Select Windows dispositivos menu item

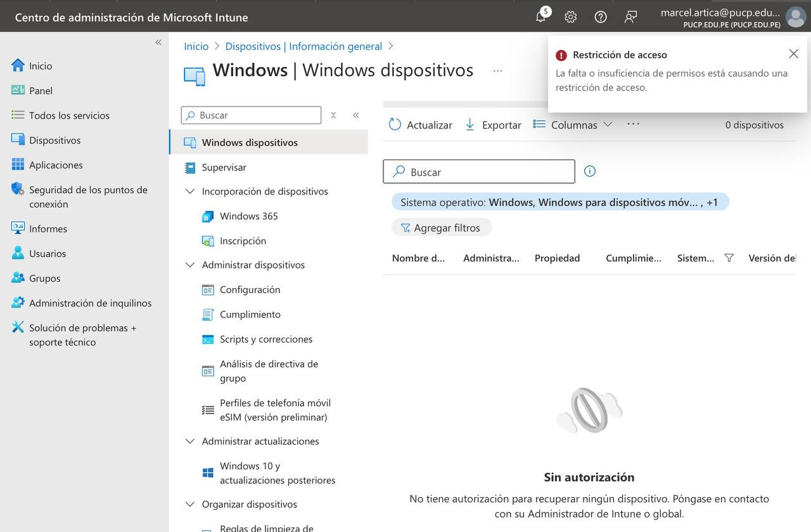click(269, 142)
